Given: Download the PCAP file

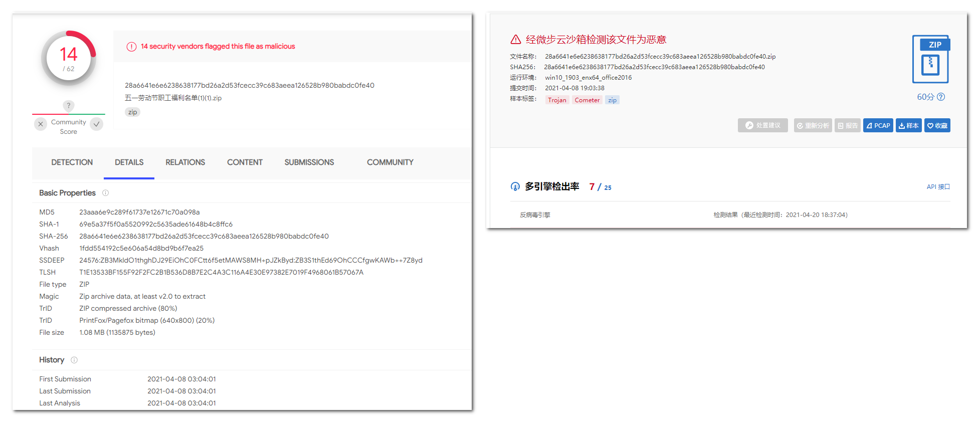Looking at the screenshot, I should coord(878,125).
